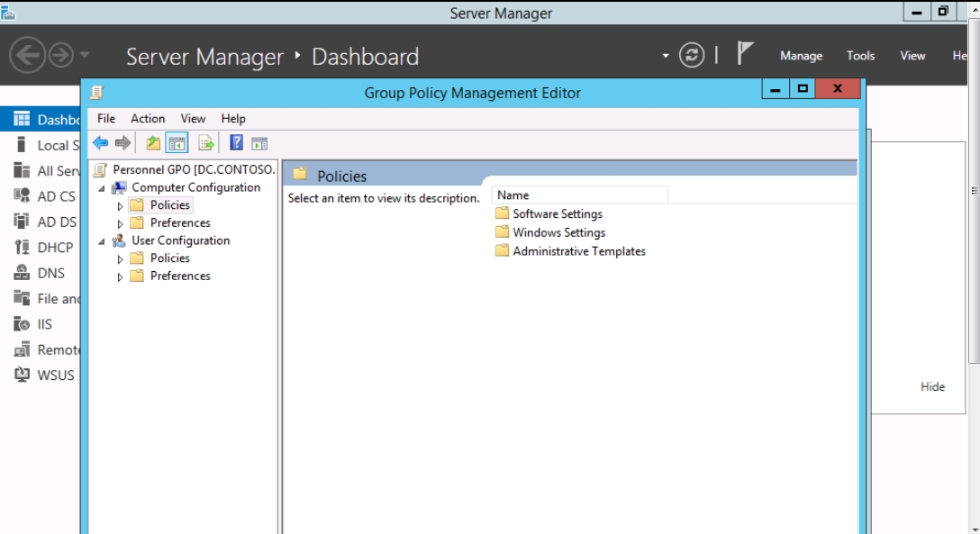Click the blue Back arrow in toolbar
Screen dimensions: 980x534
tap(101, 143)
